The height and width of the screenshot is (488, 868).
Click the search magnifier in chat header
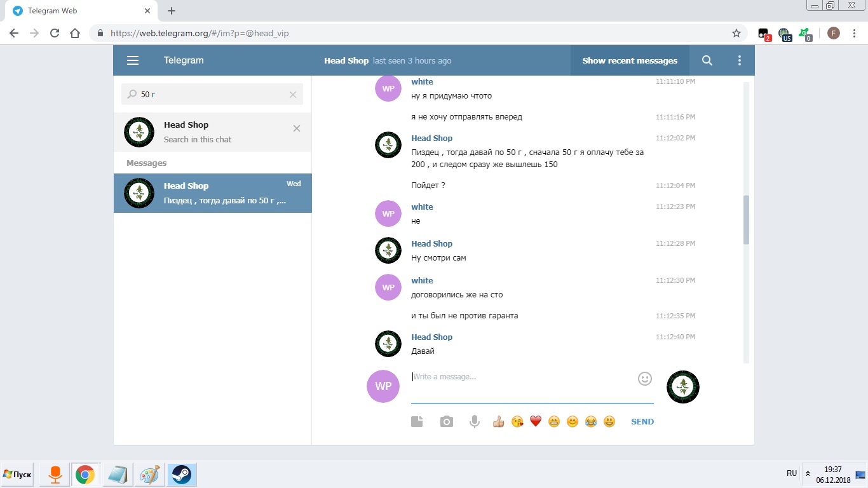click(x=707, y=60)
